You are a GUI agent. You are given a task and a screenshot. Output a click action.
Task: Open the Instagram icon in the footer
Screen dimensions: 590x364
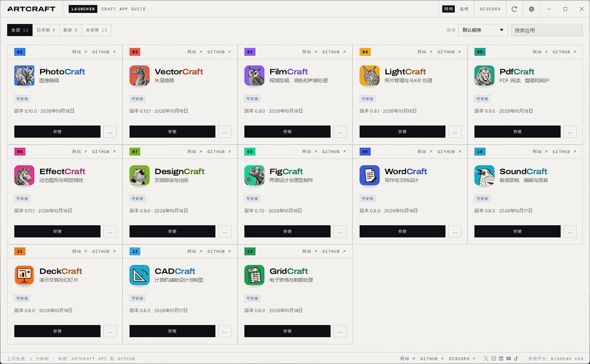coord(494,358)
